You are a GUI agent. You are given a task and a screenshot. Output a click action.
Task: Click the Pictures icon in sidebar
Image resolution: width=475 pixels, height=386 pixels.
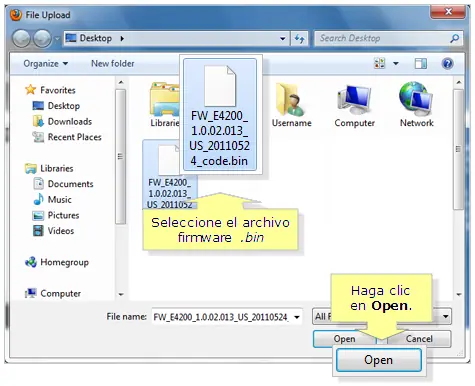(38, 215)
